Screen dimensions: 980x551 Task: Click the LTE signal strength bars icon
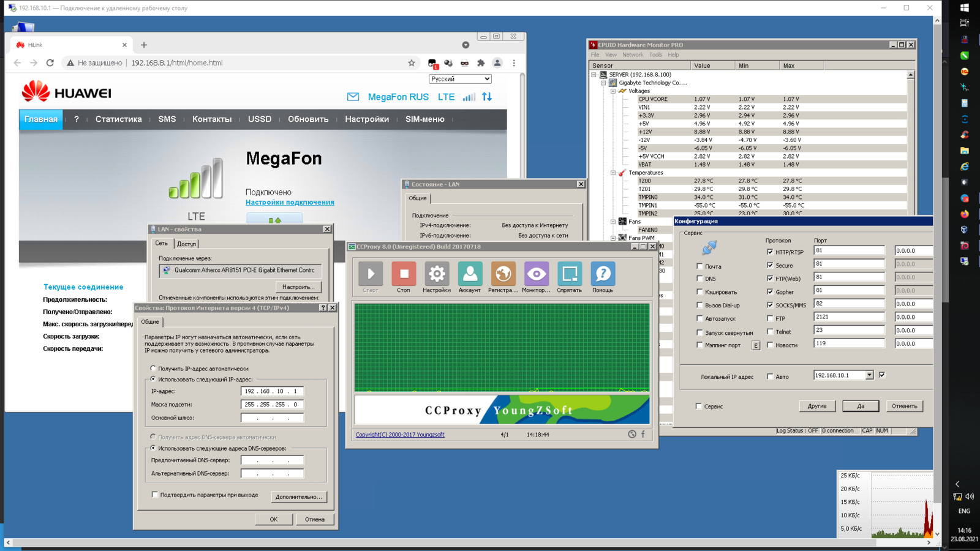(469, 97)
